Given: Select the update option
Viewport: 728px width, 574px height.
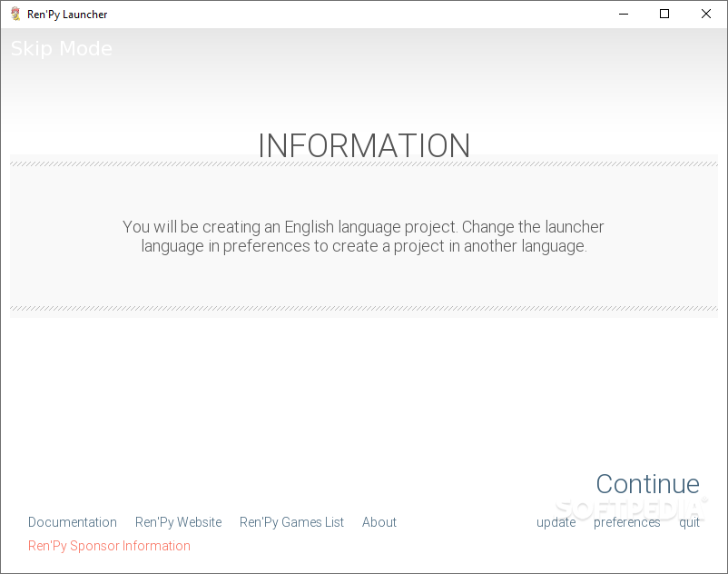Looking at the screenshot, I should pyautogui.click(x=556, y=522).
